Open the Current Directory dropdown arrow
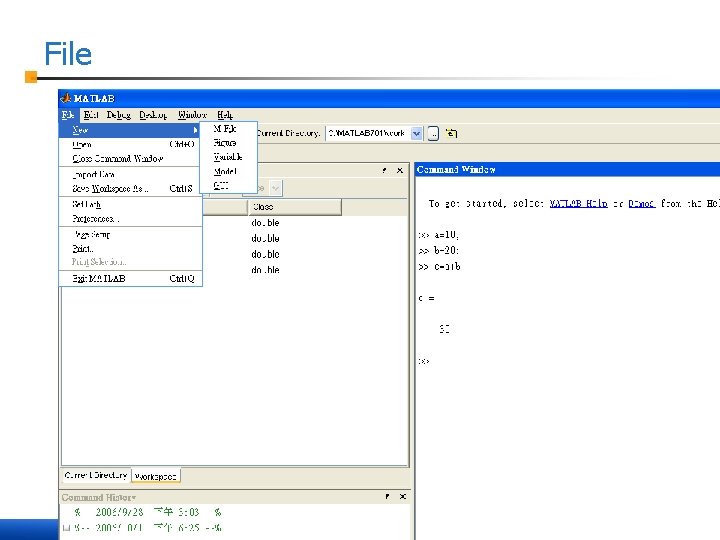This screenshot has height=540, width=720. point(416,133)
